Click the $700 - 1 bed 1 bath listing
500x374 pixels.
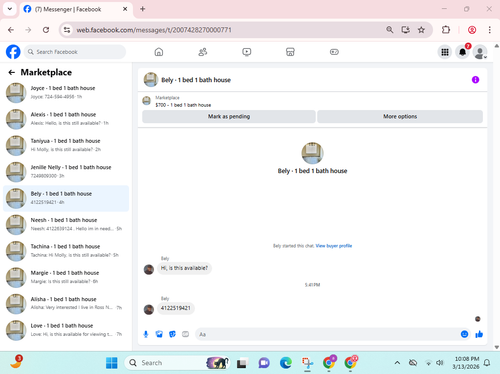click(x=183, y=105)
